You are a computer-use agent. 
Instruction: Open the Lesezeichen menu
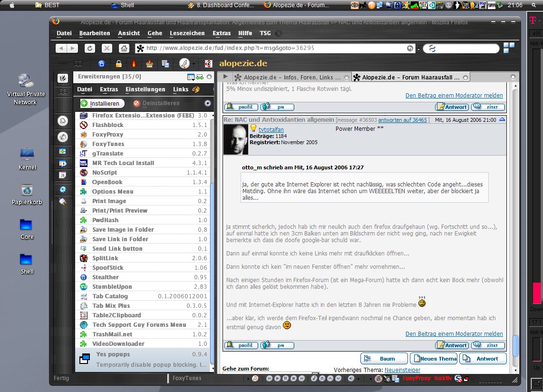point(187,33)
